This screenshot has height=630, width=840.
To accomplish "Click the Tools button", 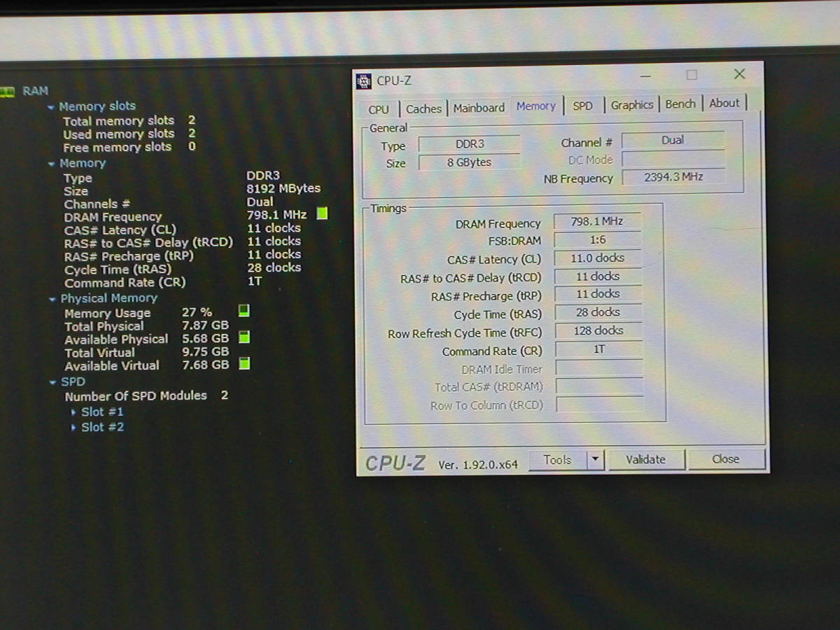I will pyautogui.click(x=556, y=460).
